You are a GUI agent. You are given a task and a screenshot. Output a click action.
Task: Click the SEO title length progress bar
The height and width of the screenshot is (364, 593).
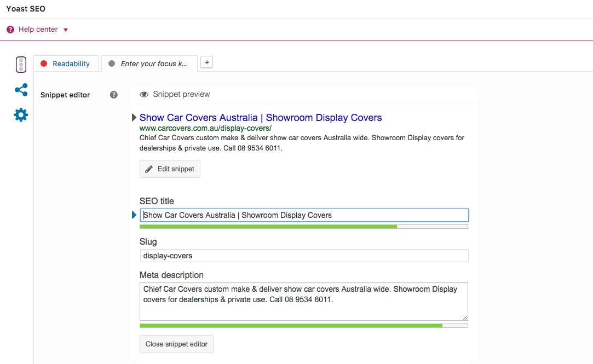click(x=304, y=227)
